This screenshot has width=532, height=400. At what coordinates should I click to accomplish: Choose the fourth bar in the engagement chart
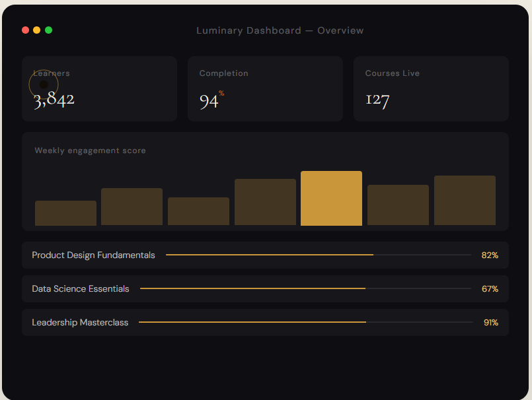click(265, 203)
